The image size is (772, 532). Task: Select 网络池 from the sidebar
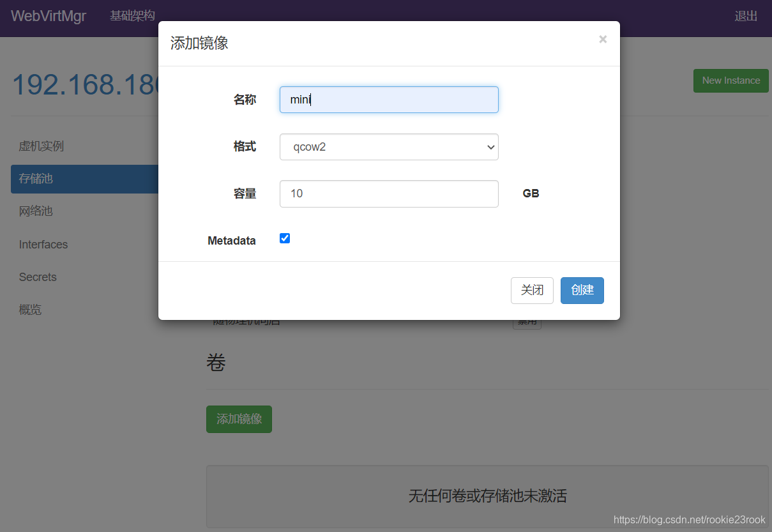pos(35,211)
